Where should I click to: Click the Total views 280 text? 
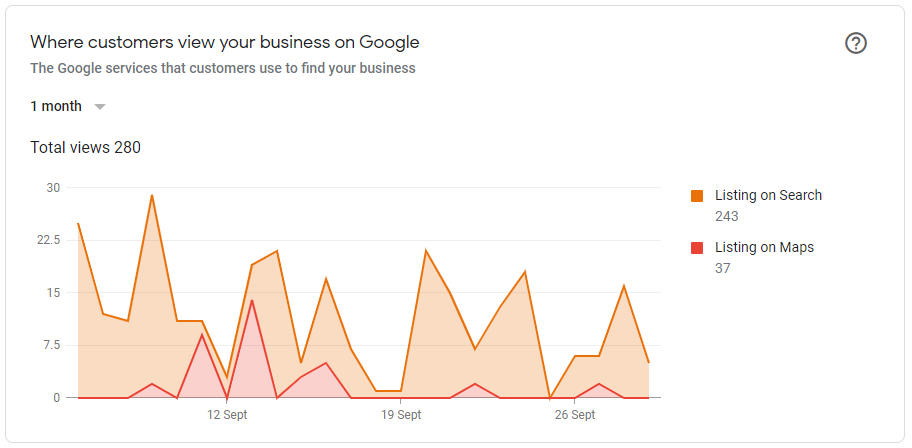[85, 148]
